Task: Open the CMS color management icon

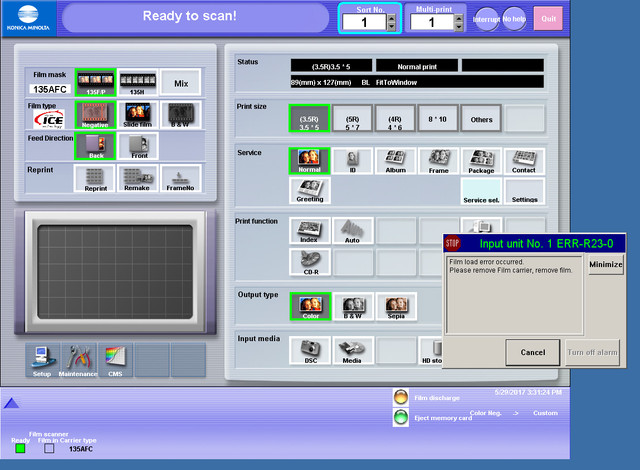Action: pyautogui.click(x=115, y=360)
